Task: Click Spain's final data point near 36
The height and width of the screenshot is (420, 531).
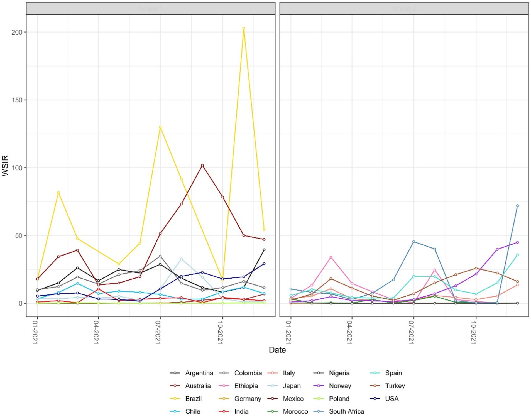Action: [x=517, y=255]
